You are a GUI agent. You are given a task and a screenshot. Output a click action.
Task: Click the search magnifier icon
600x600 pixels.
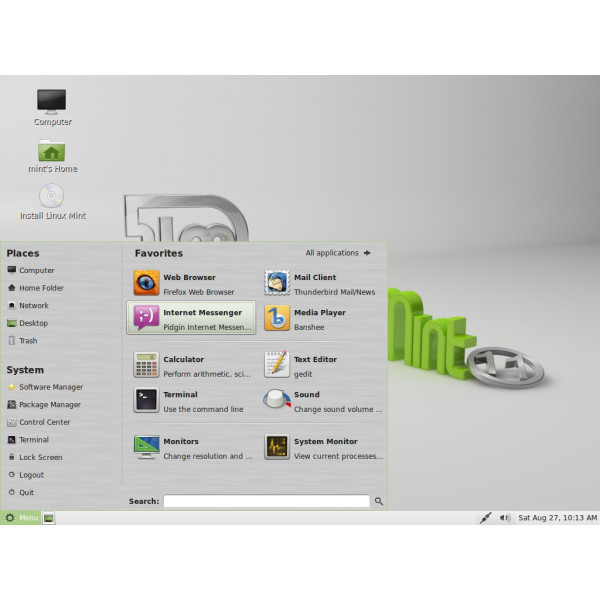(x=379, y=501)
